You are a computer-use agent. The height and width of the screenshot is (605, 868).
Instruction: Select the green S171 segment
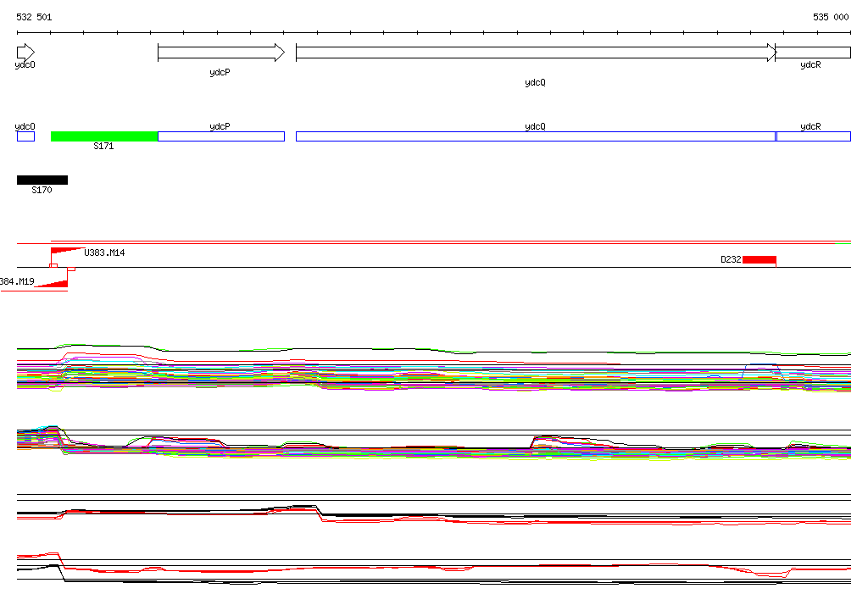[104, 136]
